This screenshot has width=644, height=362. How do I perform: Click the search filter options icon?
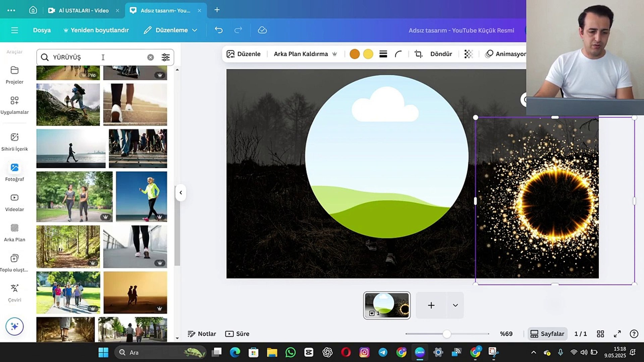165,57
